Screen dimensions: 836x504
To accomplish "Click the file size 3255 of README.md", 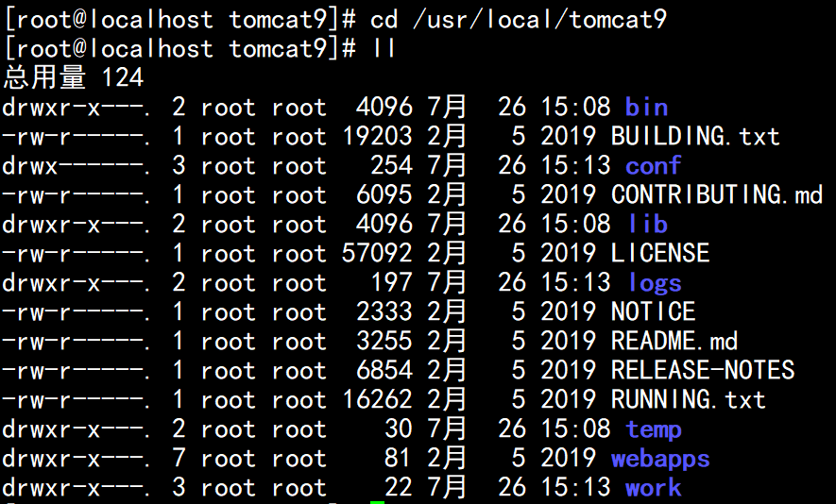I will [384, 341].
